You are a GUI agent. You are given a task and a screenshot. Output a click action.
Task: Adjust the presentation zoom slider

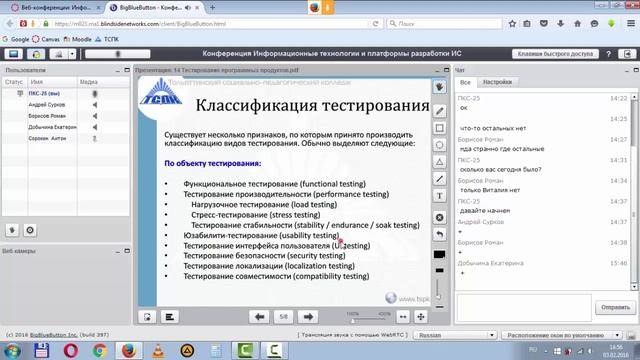click(368, 318)
